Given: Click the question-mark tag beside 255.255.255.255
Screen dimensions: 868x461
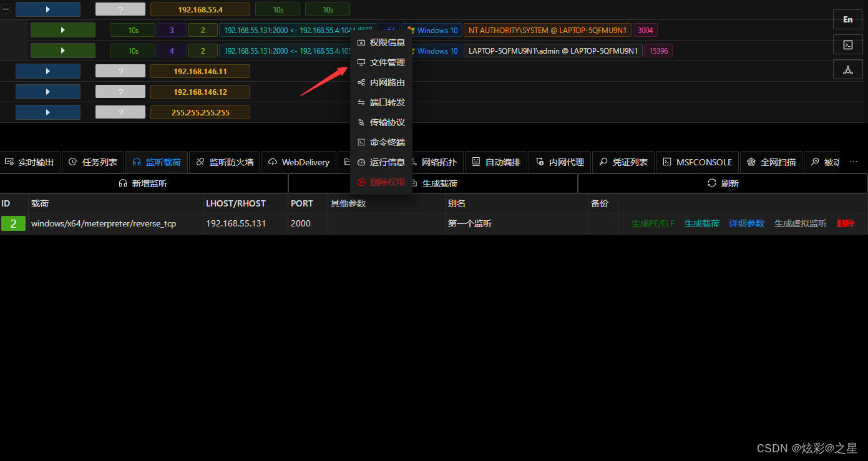Looking at the screenshot, I should point(120,112).
